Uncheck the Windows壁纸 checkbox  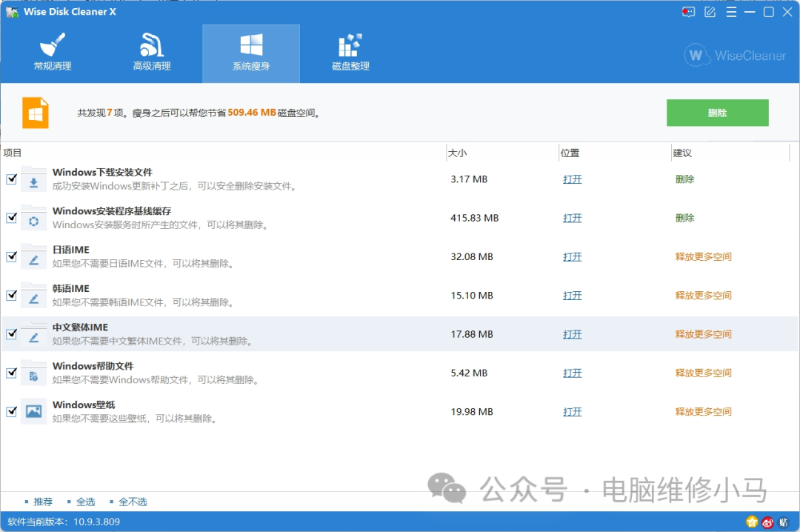tap(11, 412)
